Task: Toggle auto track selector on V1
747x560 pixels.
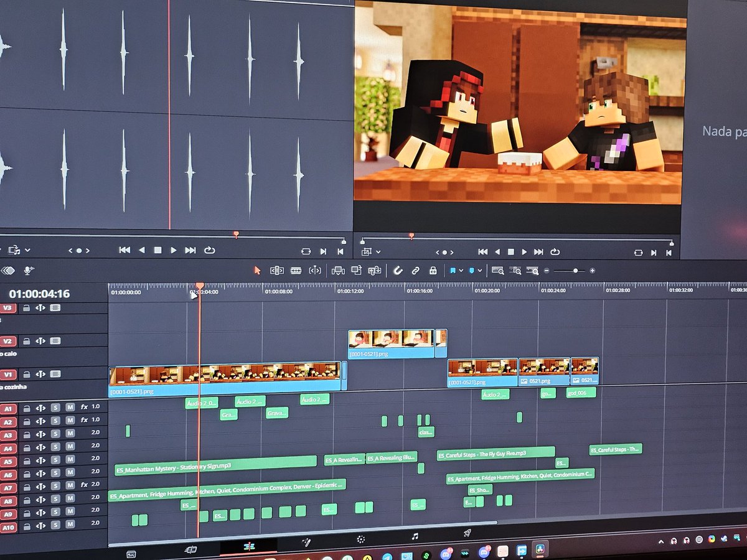Action: (x=40, y=374)
